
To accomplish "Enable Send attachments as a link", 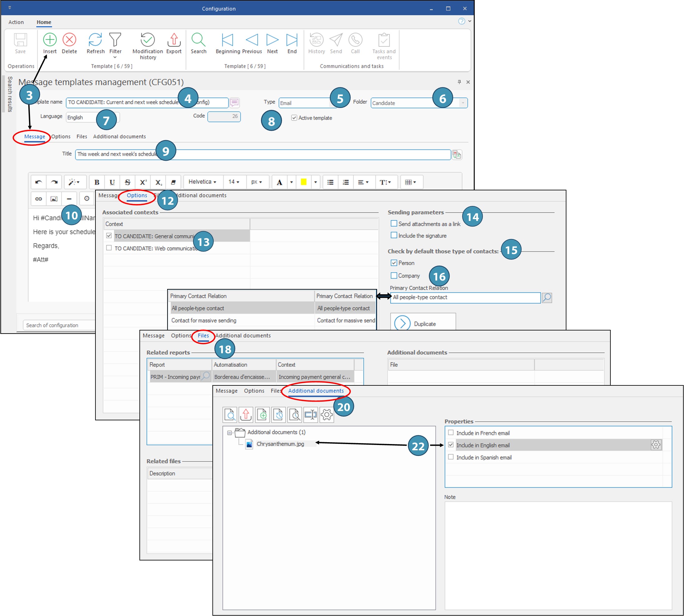I will pyautogui.click(x=394, y=224).
